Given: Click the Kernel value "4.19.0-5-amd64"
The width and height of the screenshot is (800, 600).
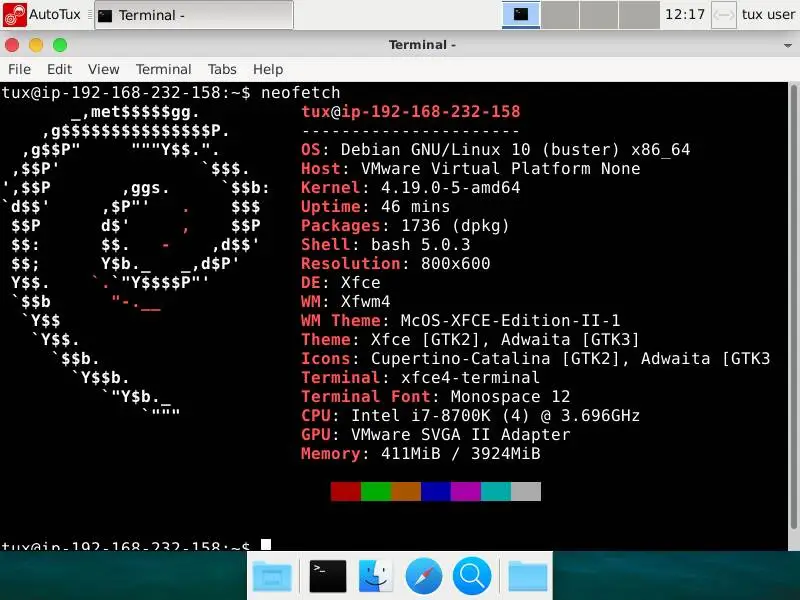Looking at the screenshot, I should click(x=451, y=188).
